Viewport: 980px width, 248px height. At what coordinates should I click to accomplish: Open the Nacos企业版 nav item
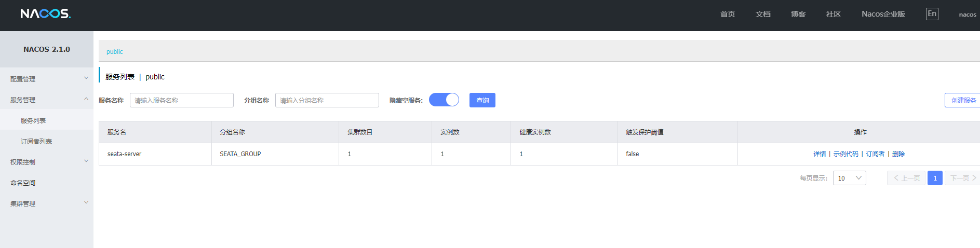883,14
